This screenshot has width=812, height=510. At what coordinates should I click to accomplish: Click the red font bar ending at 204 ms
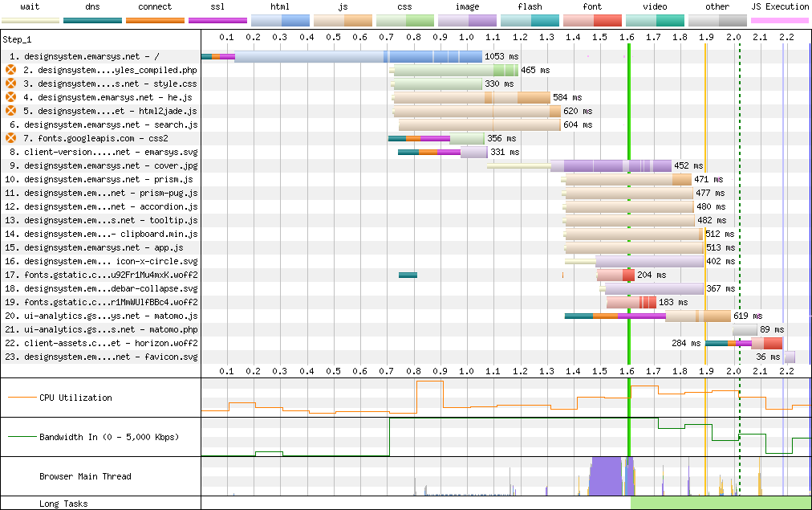[615, 275]
